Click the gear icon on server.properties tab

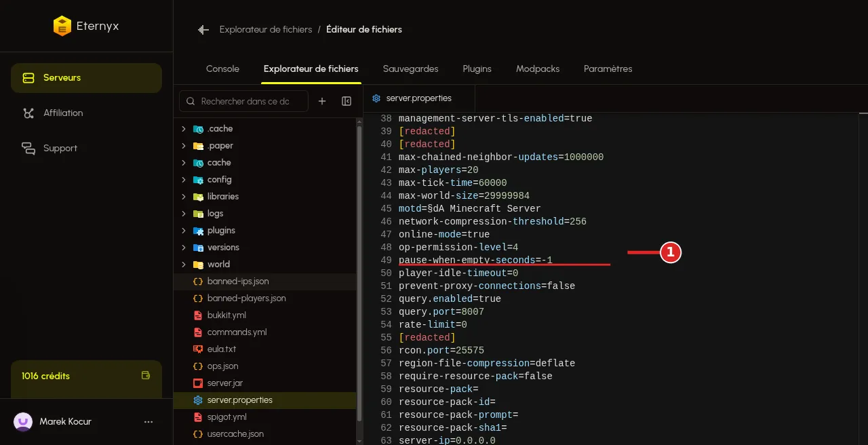tap(376, 98)
